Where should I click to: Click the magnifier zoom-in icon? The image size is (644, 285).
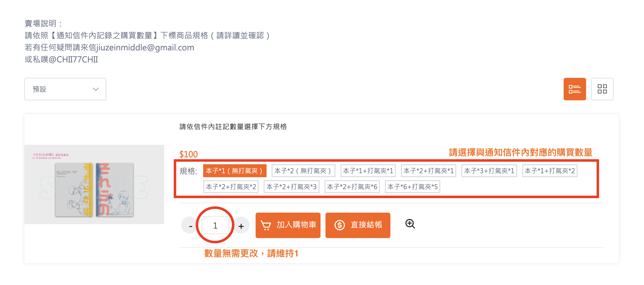pos(410,224)
